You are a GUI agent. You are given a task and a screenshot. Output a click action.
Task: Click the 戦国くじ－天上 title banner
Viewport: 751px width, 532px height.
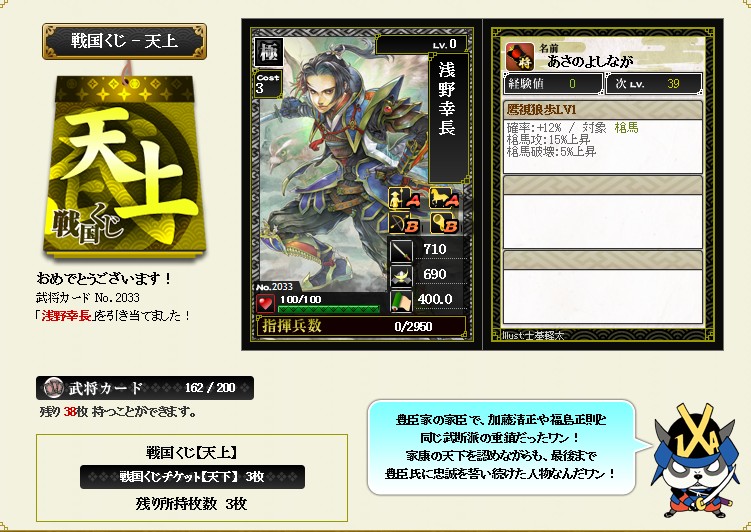(125, 41)
